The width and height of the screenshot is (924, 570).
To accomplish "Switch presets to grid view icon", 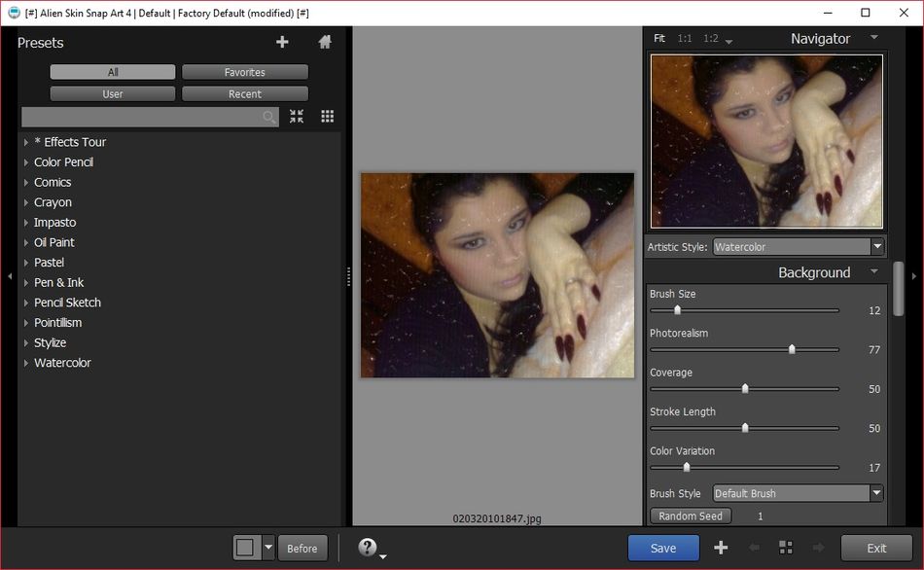I will (327, 116).
